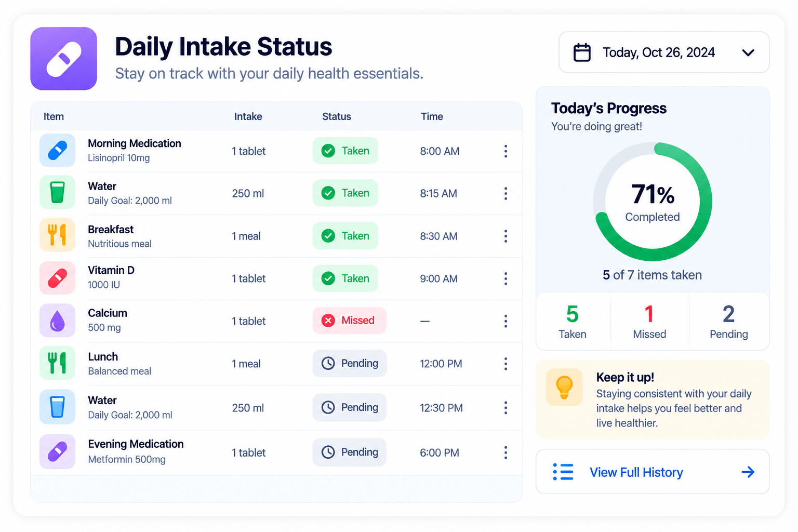Image resolution: width=798 pixels, height=532 pixels.
Task: Open the three-dot menu for Evening Medication
Action: 506,453
